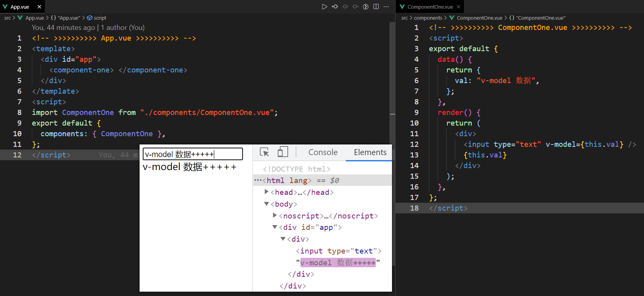Click the input v-model JSX line

tap(550, 144)
